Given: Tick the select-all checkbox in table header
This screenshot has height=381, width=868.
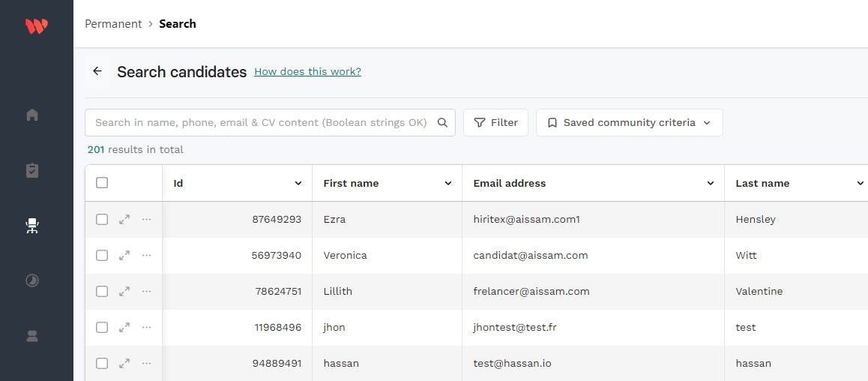Looking at the screenshot, I should (102, 183).
